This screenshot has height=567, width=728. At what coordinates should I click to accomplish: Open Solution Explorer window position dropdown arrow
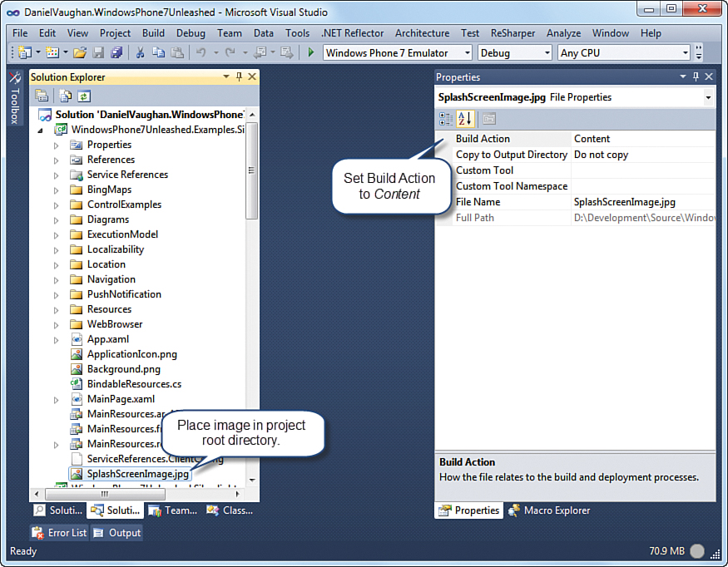226,76
